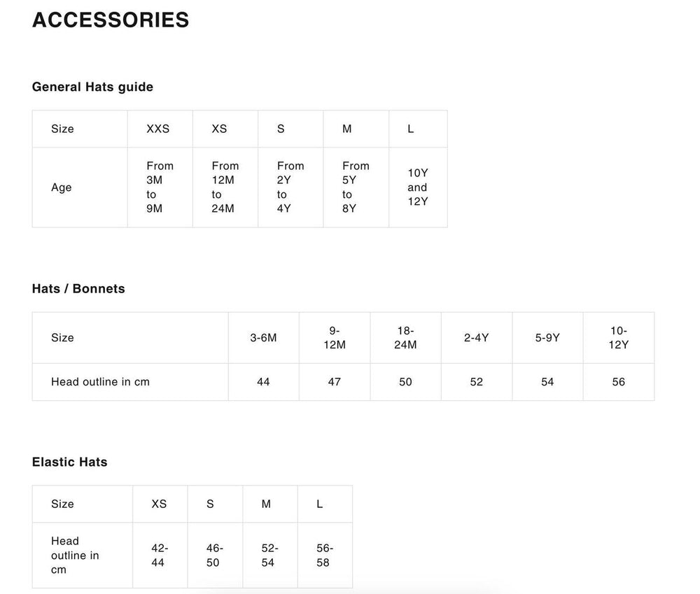This screenshot has width=700, height=594.
Task: Select the From 12M to 24M cell
Action: tap(225, 187)
